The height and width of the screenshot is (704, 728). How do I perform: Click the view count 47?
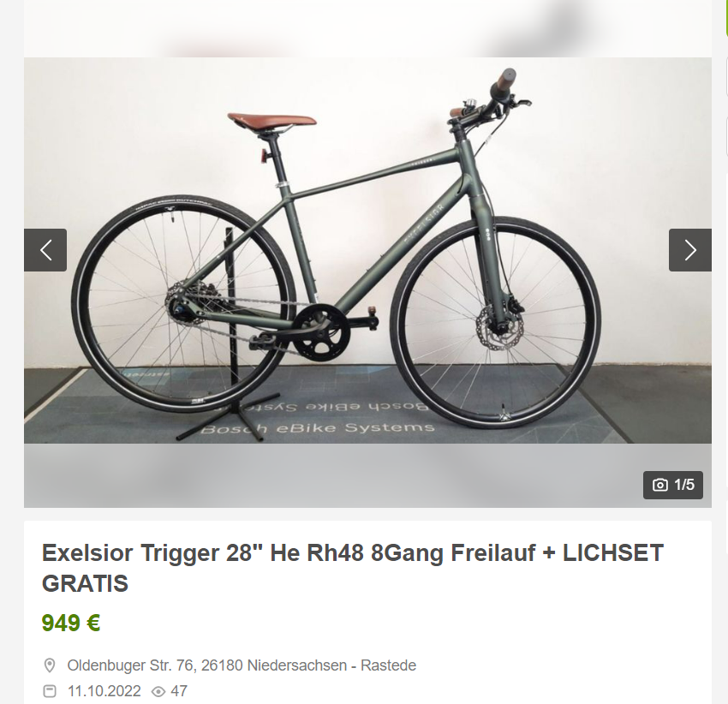[x=179, y=691]
